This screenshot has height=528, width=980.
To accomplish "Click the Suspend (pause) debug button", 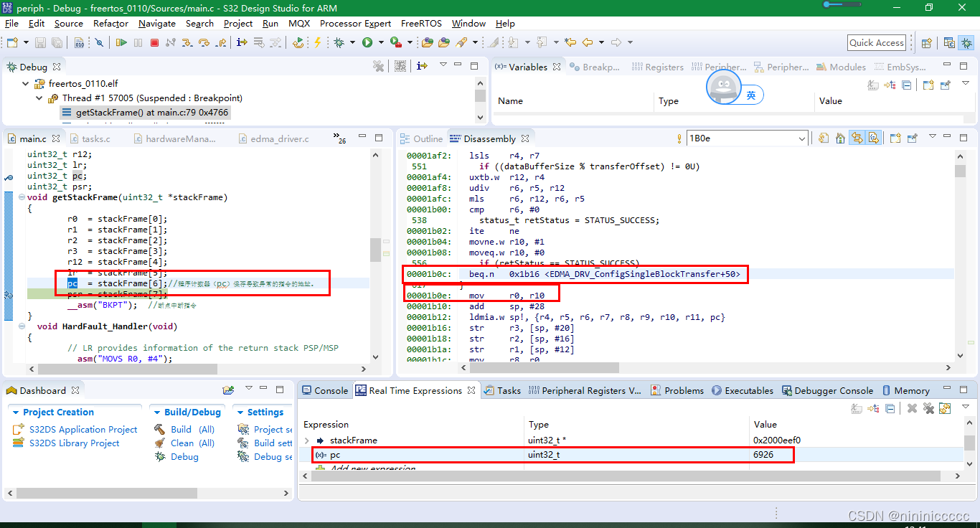I will (138, 43).
